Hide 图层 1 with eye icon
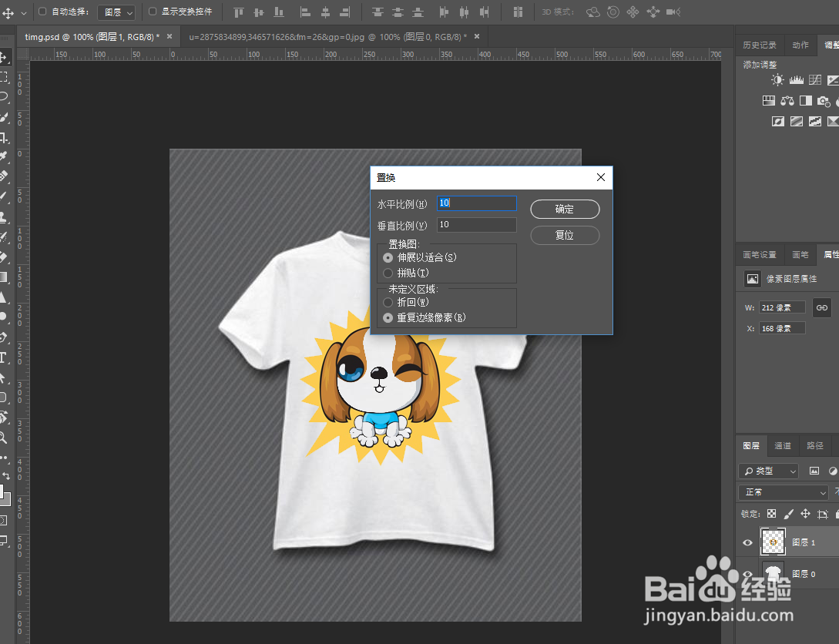This screenshot has width=839, height=644. coord(747,542)
